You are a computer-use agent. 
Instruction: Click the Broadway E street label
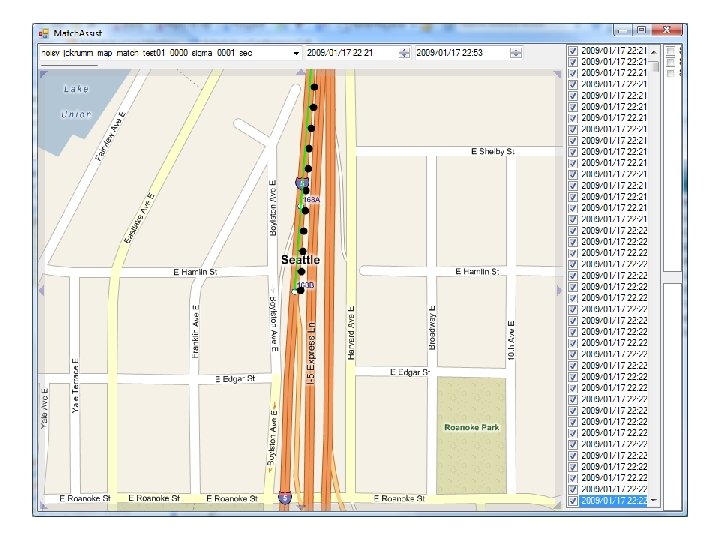(x=432, y=327)
